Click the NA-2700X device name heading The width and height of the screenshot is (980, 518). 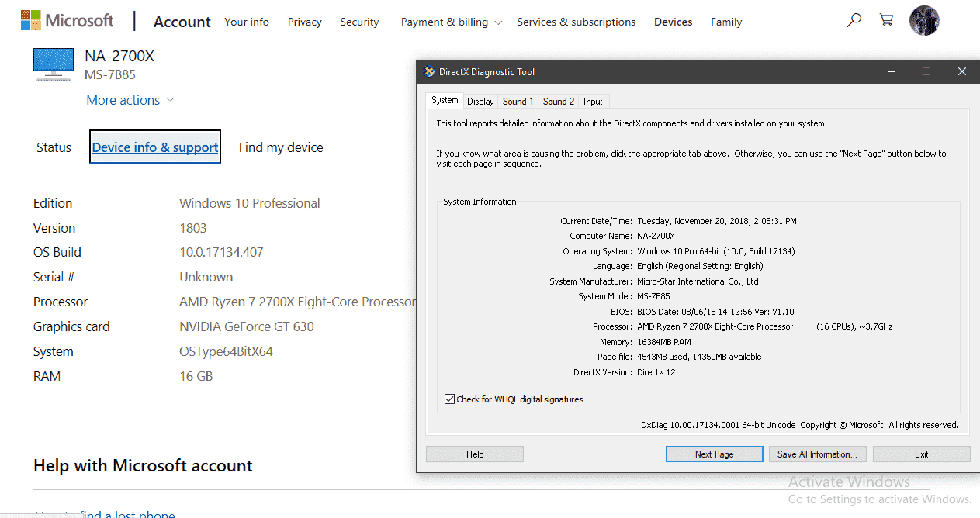[119, 56]
